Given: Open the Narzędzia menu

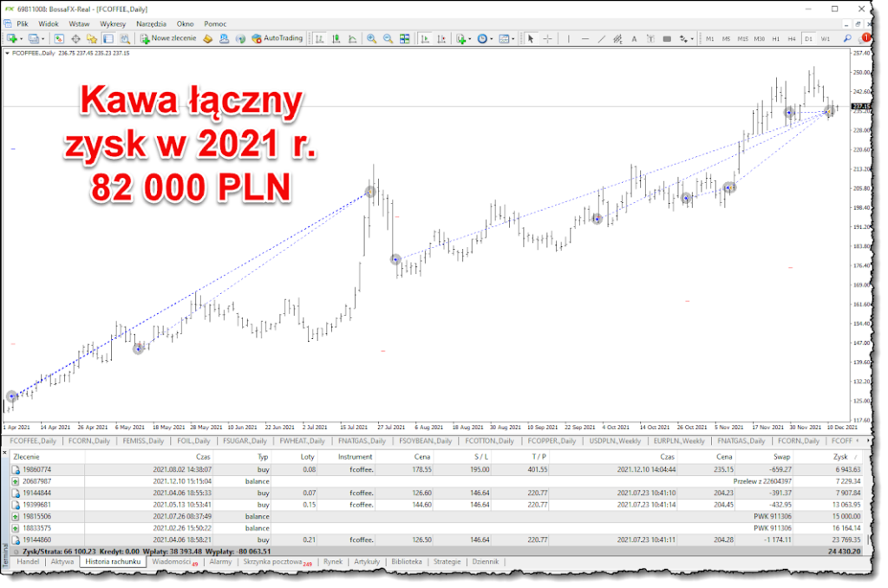Looking at the screenshot, I should pos(151,23).
